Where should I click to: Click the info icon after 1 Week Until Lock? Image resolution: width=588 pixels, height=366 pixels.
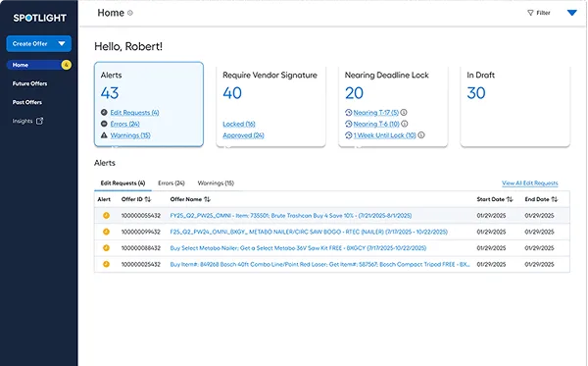(x=421, y=134)
